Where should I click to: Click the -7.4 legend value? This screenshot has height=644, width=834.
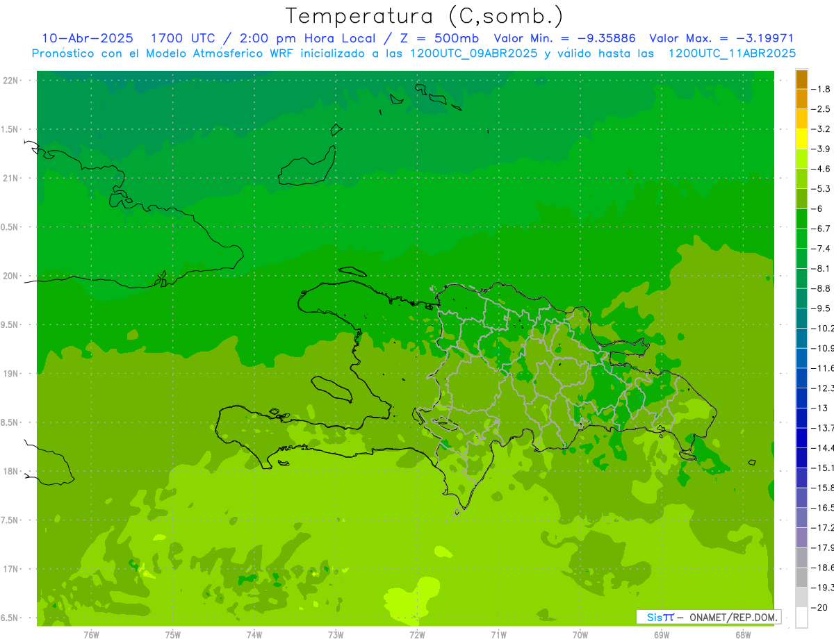[821, 249]
